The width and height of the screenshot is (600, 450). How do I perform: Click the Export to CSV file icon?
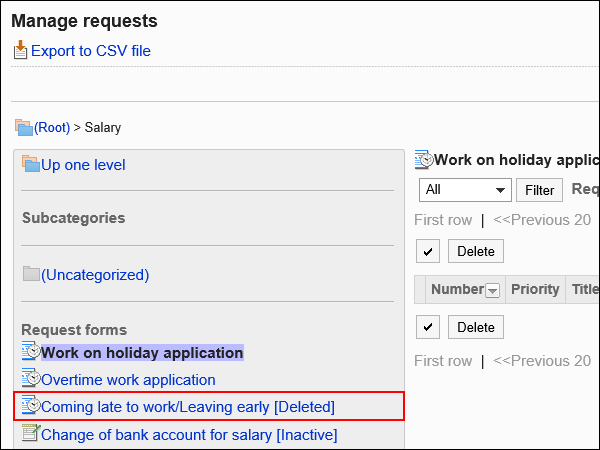pos(20,50)
